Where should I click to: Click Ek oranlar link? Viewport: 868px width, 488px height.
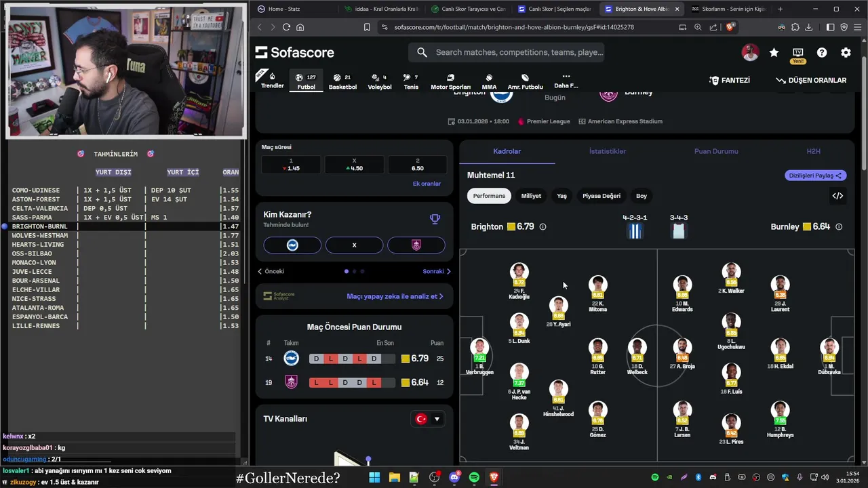[x=427, y=184]
